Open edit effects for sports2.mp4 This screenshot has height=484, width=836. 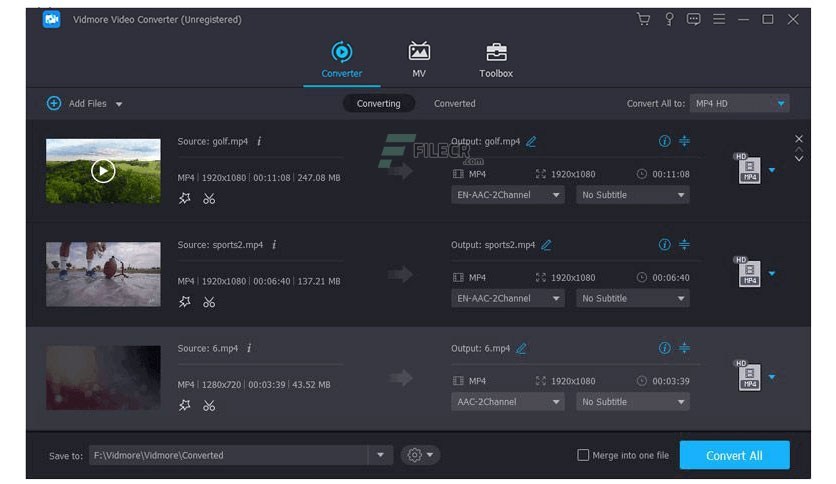pos(184,302)
